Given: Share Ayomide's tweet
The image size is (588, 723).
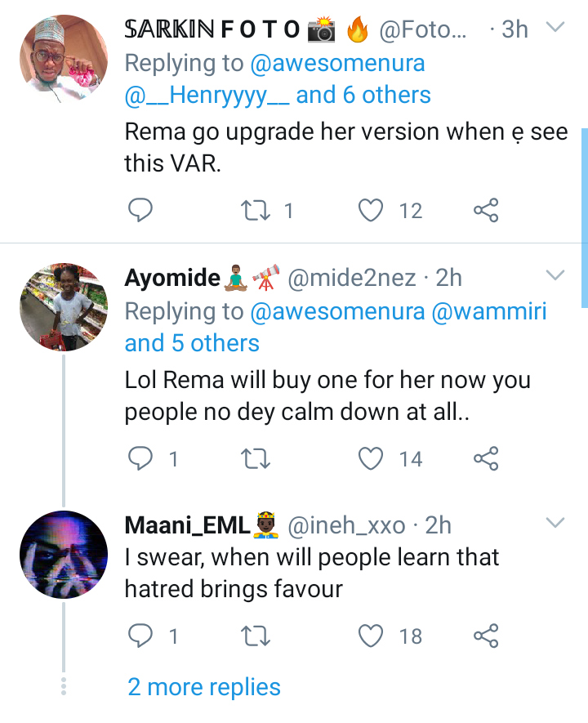Looking at the screenshot, I should coord(486,459).
